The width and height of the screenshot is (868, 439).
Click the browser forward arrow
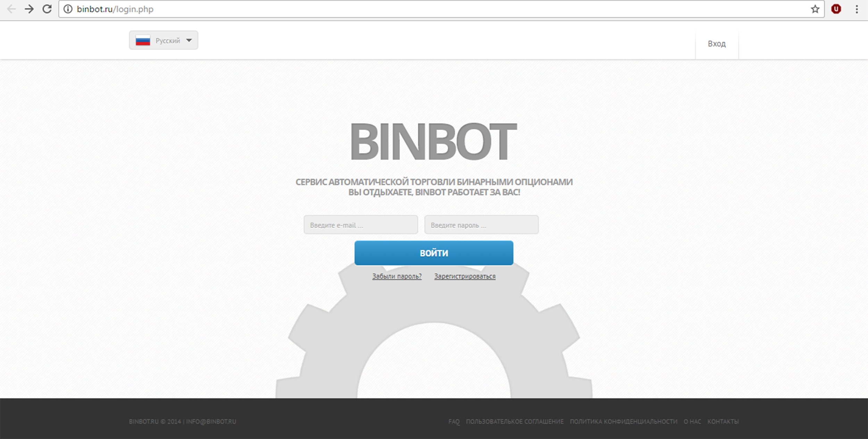click(x=30, y=9)
